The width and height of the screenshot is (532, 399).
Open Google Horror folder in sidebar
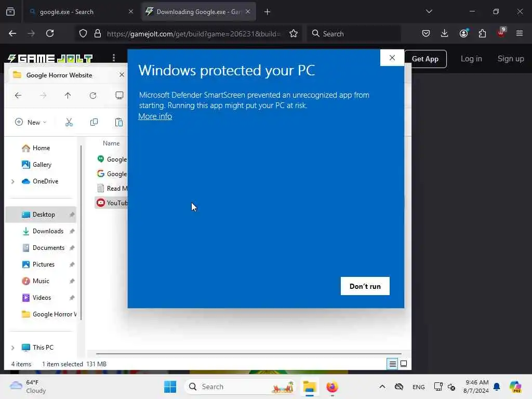(x=49, y=314)
